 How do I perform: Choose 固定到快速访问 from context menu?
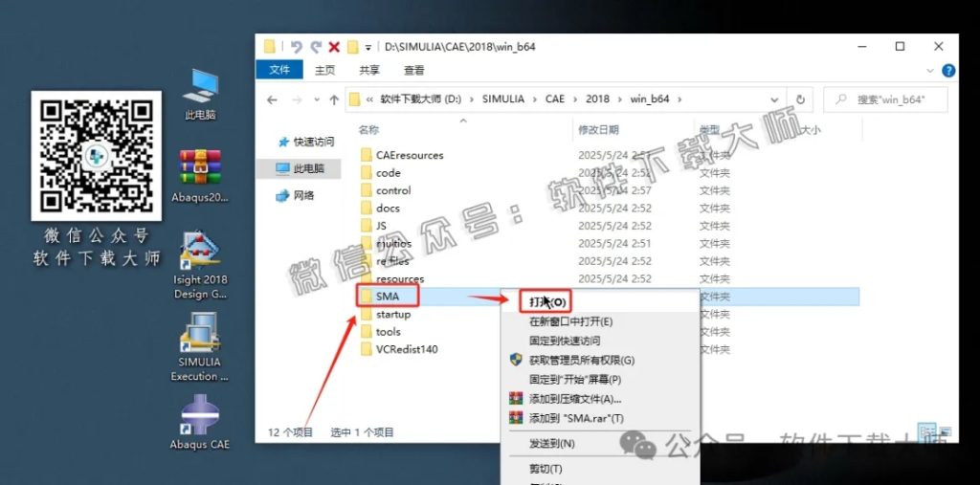coord(565,341)
